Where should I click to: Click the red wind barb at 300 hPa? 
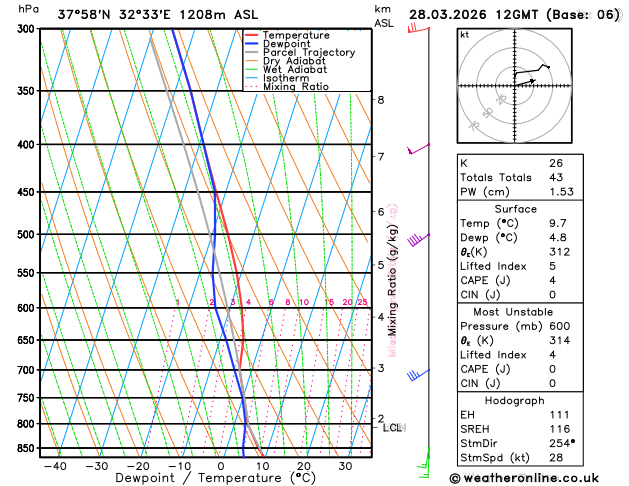[418, 29]
